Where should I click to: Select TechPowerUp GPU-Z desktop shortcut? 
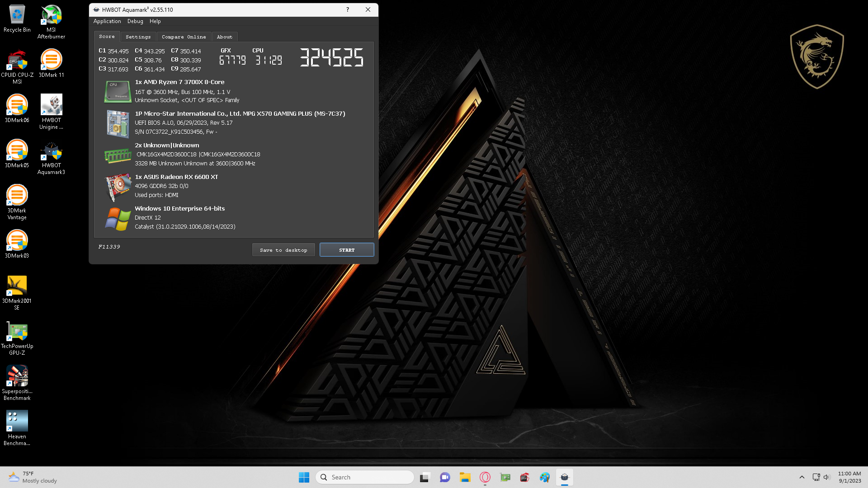tap(17, 338)
